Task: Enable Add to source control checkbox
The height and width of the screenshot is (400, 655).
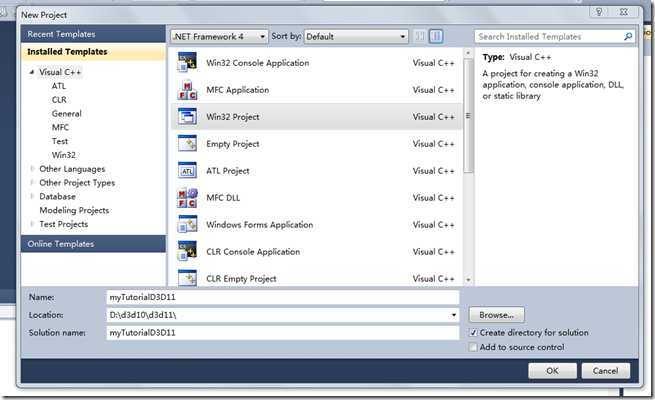Action: [x=473, y=347]
